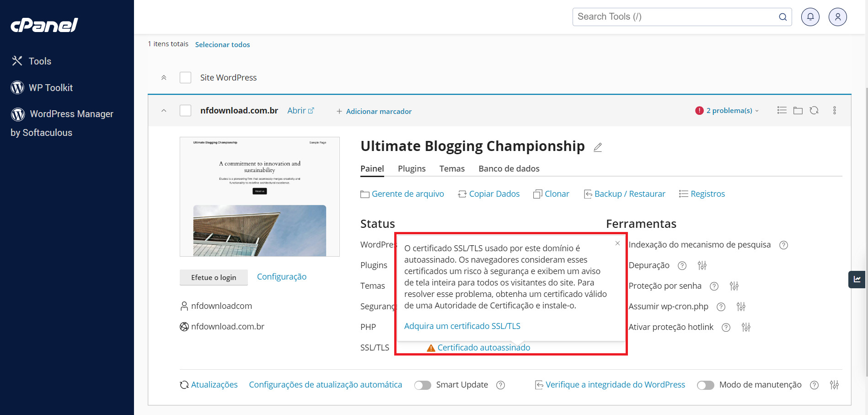Switch to the Temas tab
The image size is (868, 415).
[x=452, y=169]
